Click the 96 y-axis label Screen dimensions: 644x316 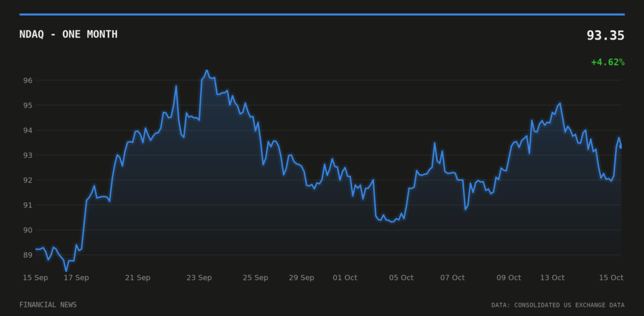click(27, 80)
